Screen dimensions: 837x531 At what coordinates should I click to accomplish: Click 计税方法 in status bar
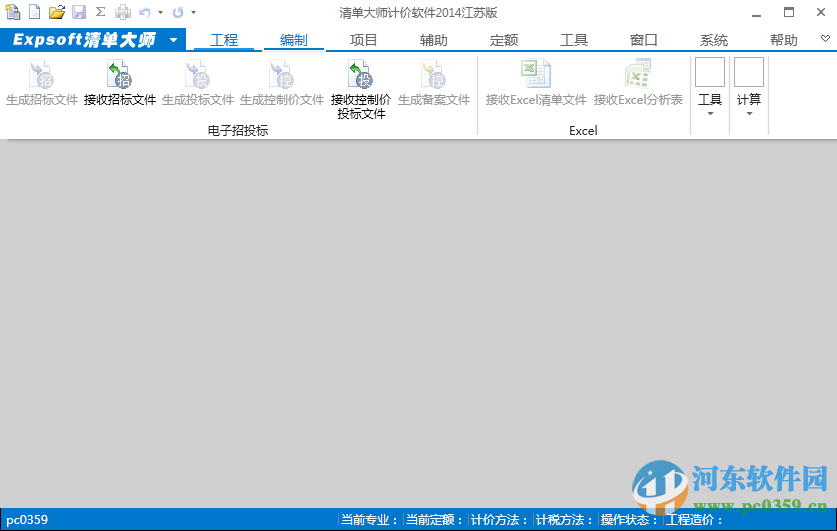pyautogui.click(x=564, y=520)
